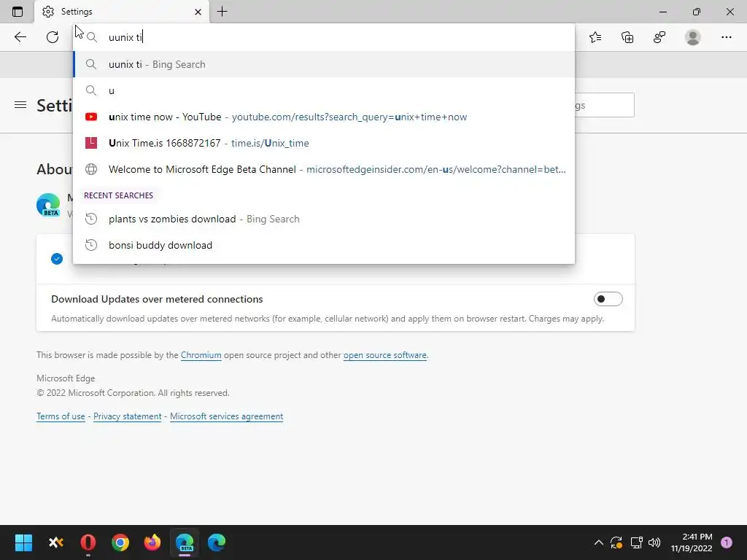Open Google Chrome from taskbar
The image size is (747, 560).
click(120, 542)
